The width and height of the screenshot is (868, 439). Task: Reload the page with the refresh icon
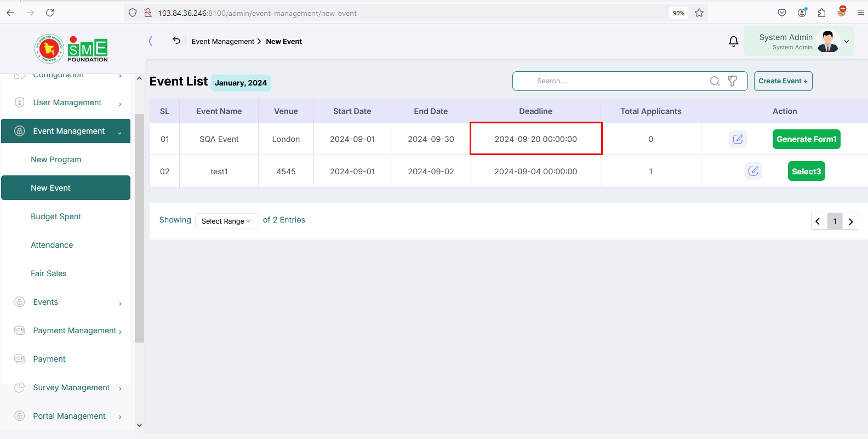[50, 13]
